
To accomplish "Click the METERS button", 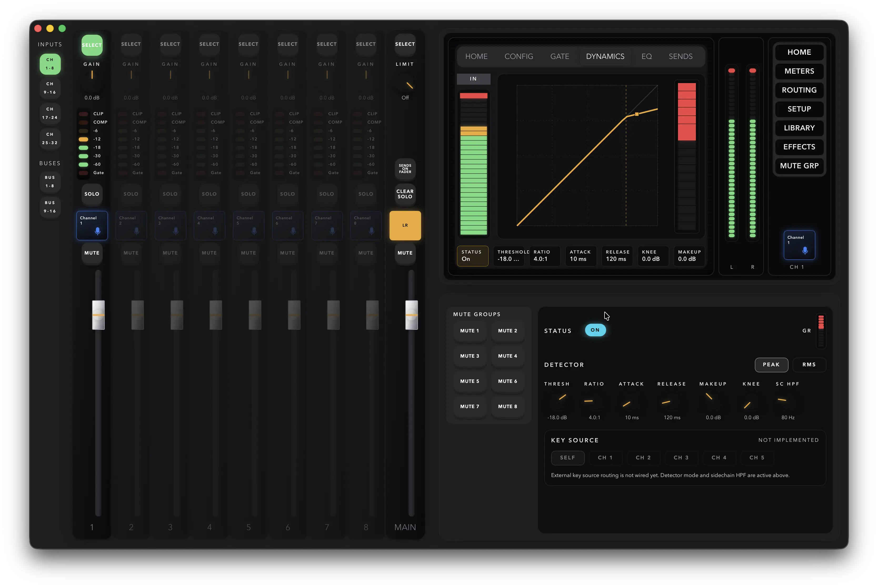I will (x=799, y=71).
